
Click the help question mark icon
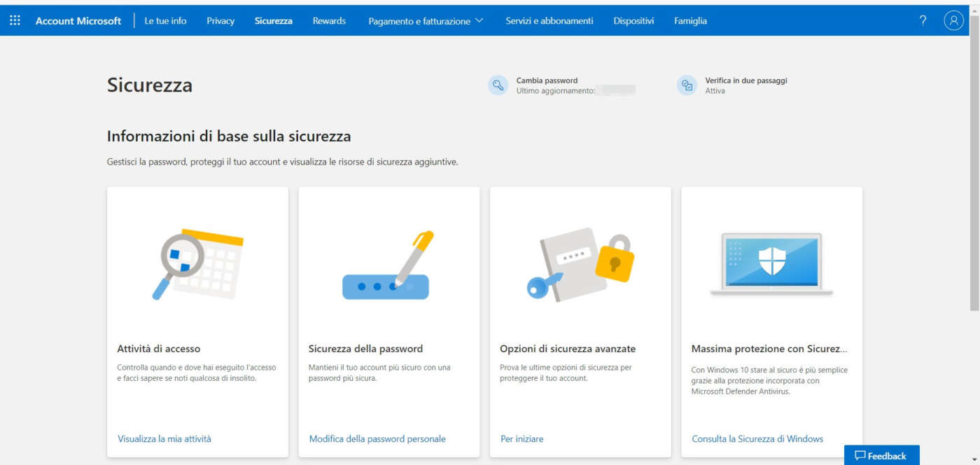tap(923, 21)
